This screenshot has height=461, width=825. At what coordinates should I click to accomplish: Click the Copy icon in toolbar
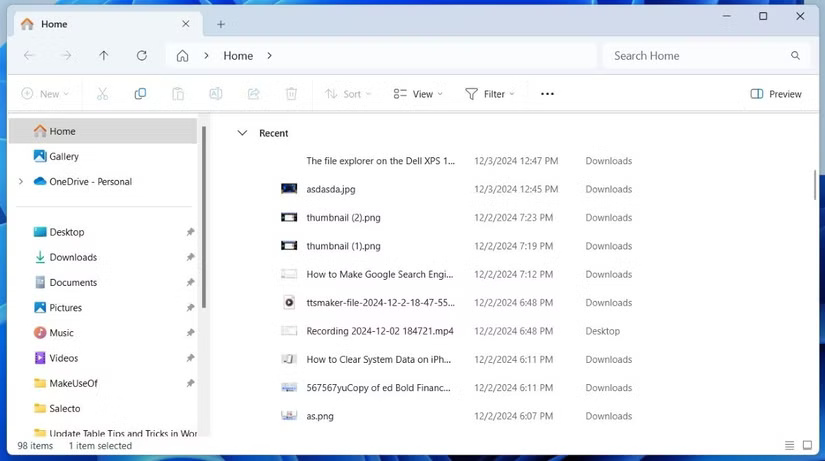[x=140, y=94]
